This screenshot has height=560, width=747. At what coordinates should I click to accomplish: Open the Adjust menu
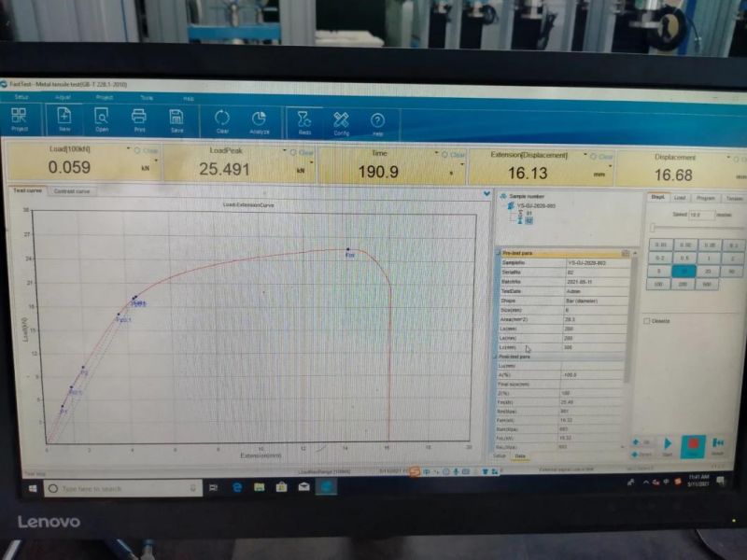[63, 97]
